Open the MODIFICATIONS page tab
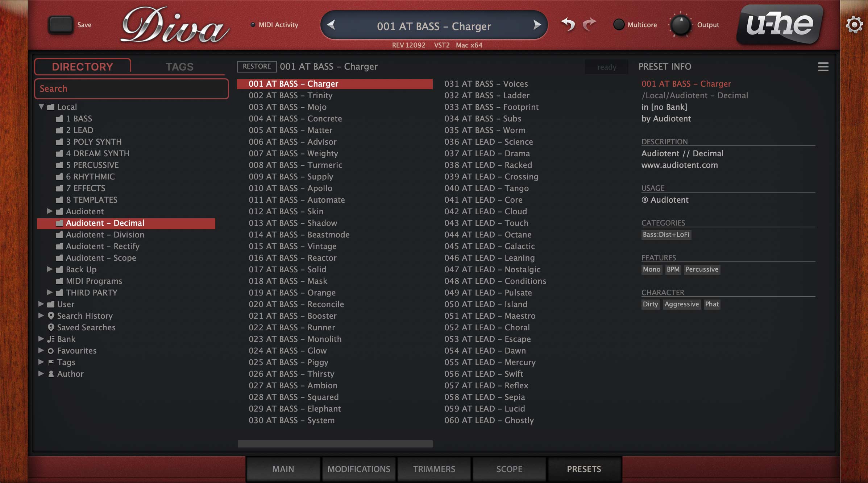Viewport: 868px width, 483px height. click(358, 469)
